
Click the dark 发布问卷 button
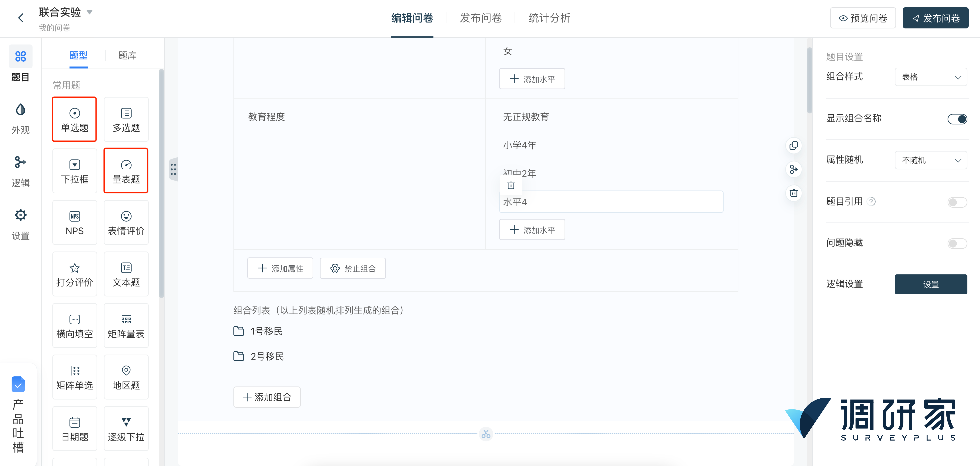click(935, 18)
